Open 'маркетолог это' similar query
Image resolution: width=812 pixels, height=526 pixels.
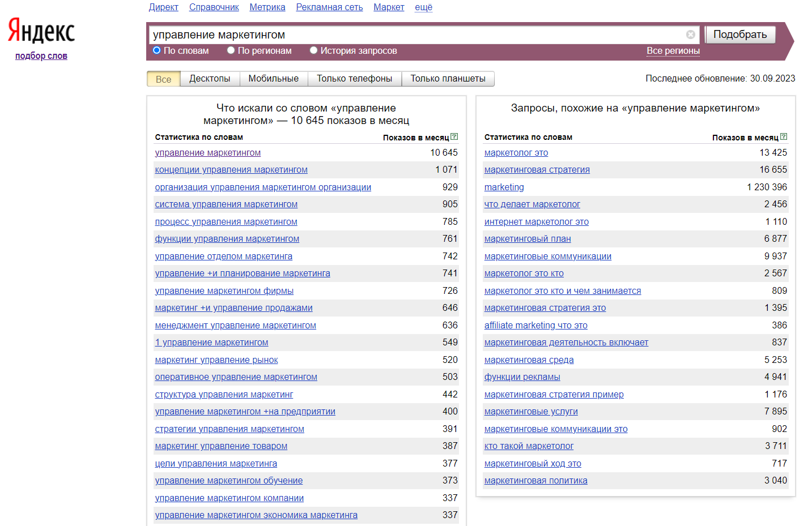click(516, 153)
